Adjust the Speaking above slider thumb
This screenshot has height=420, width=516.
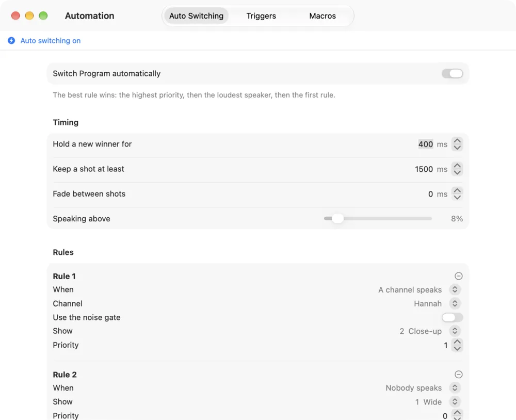coord(337,218)
